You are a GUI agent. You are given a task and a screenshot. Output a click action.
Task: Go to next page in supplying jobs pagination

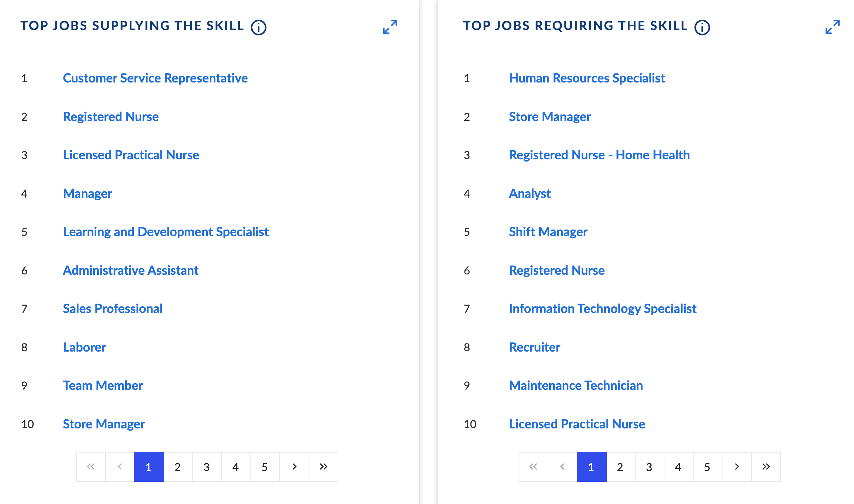click(x=294, y=467)
